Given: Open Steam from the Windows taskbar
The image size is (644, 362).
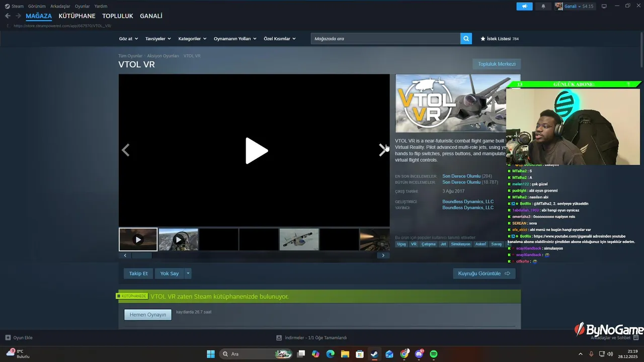Looking at the screenshot, I should tap(374, 354).
